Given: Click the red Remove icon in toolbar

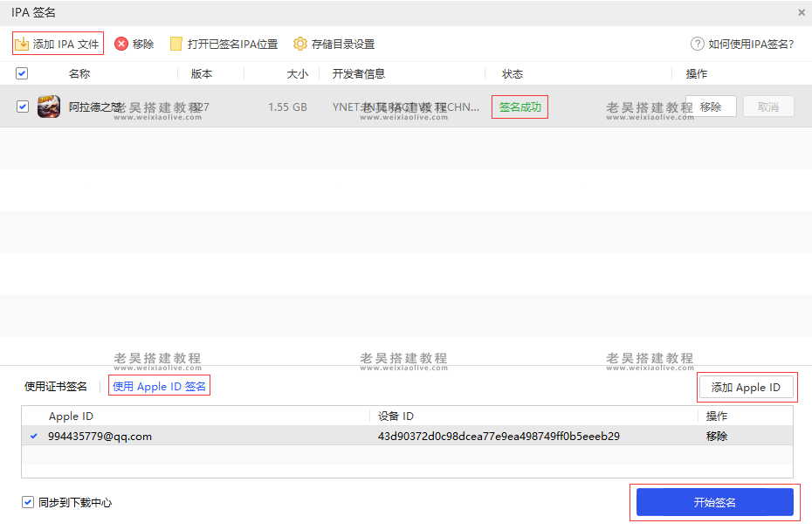Looking at the screenshot, I should pos(121,44).
